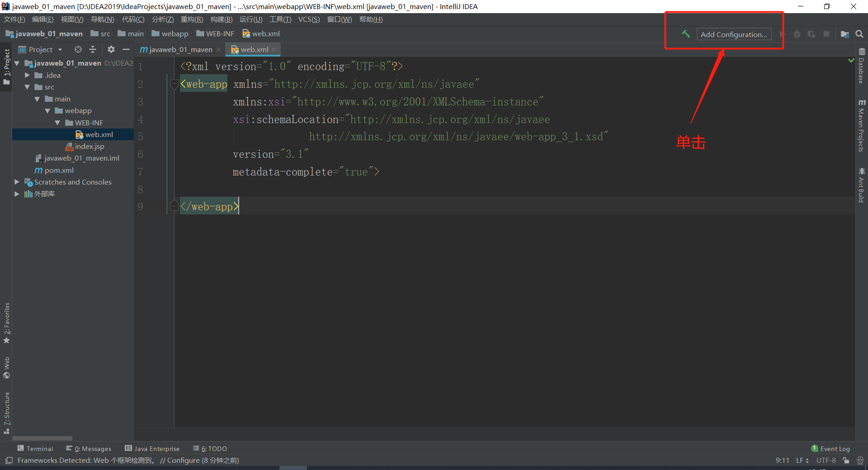Open Project panel gear settings

111,49
